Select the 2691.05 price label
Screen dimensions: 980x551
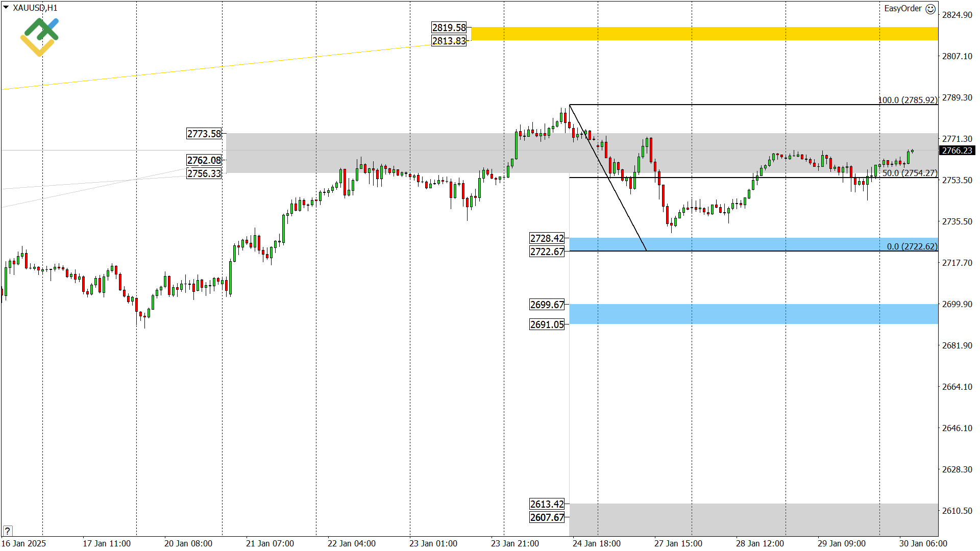pos(547,324)
